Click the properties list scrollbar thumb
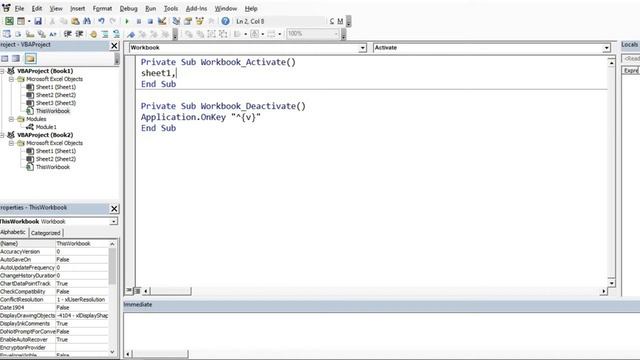640x360 pixels. coord(112,266)
